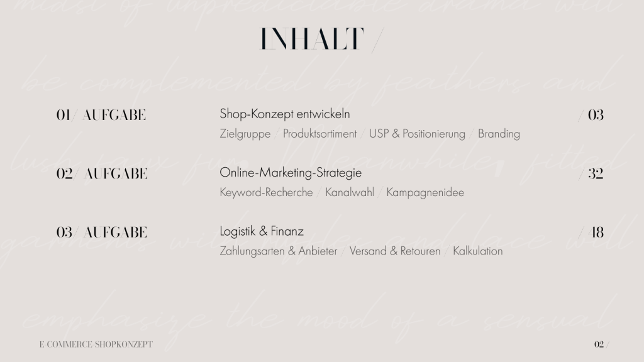644x362 pixels.
Task: Open the Logistik & Finanz entry
Action: pyautogui.click(x=262, y=231)
